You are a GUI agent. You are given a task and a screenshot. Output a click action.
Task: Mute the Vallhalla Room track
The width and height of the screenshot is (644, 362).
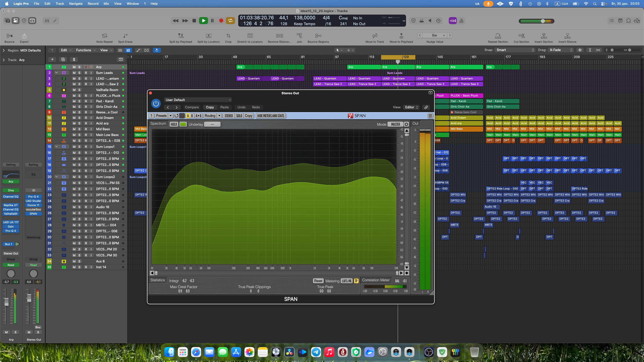coord(74,90)
